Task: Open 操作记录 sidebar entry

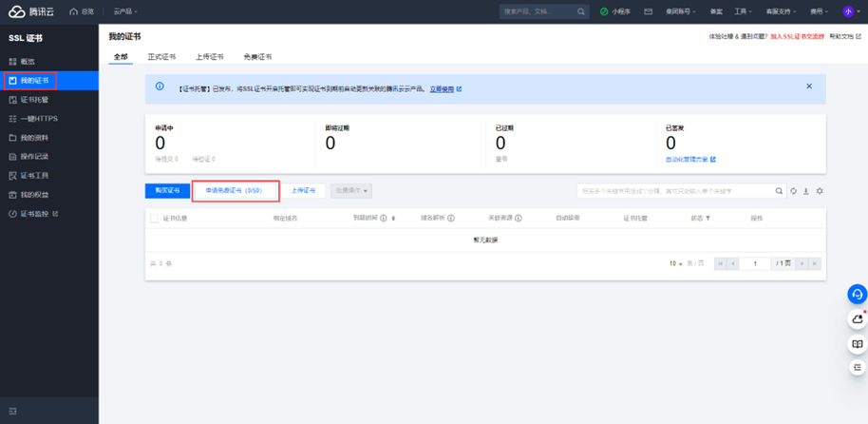Action: [x=49, y=156]
